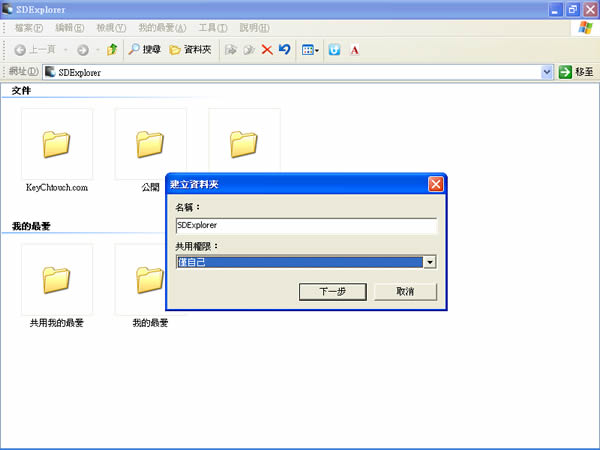Expand the address bar dropdown arrow

click(547, 72)
